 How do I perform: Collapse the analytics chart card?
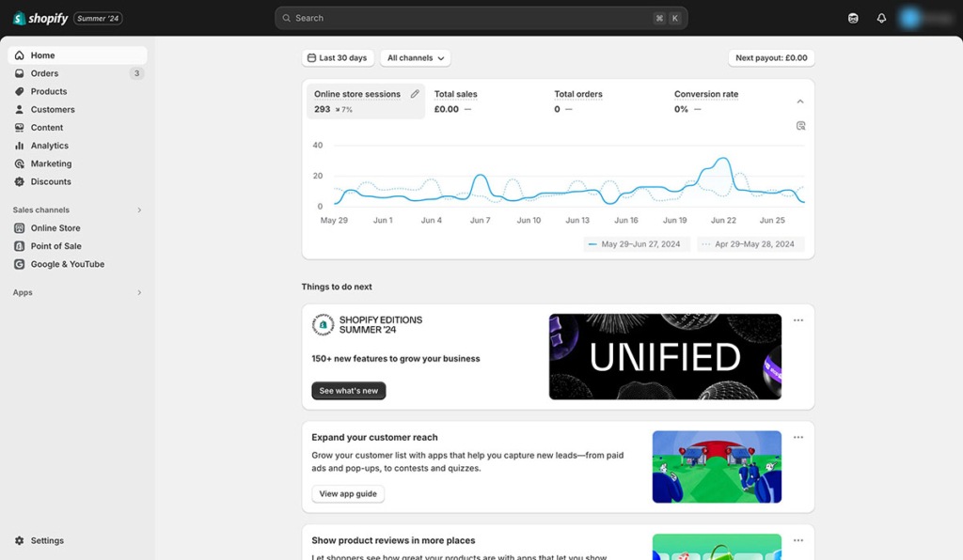pyautogui.click(x=799, y=101)
